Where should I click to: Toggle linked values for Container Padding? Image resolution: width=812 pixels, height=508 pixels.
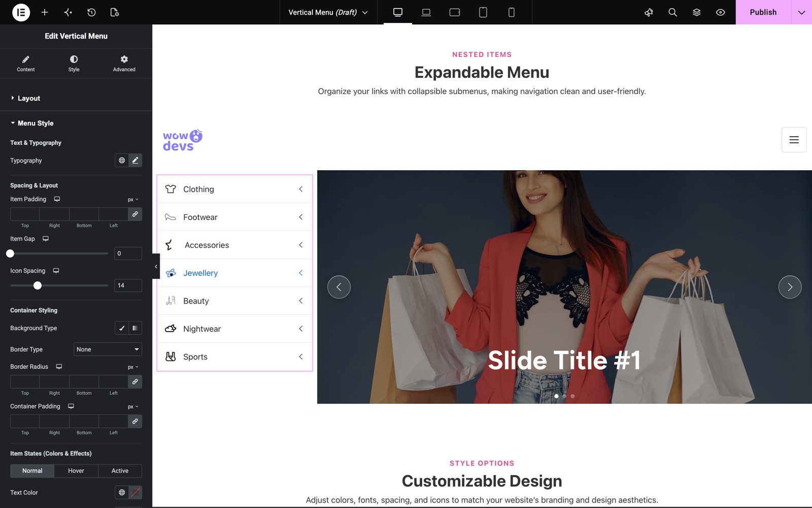click(x=135, y=422)
